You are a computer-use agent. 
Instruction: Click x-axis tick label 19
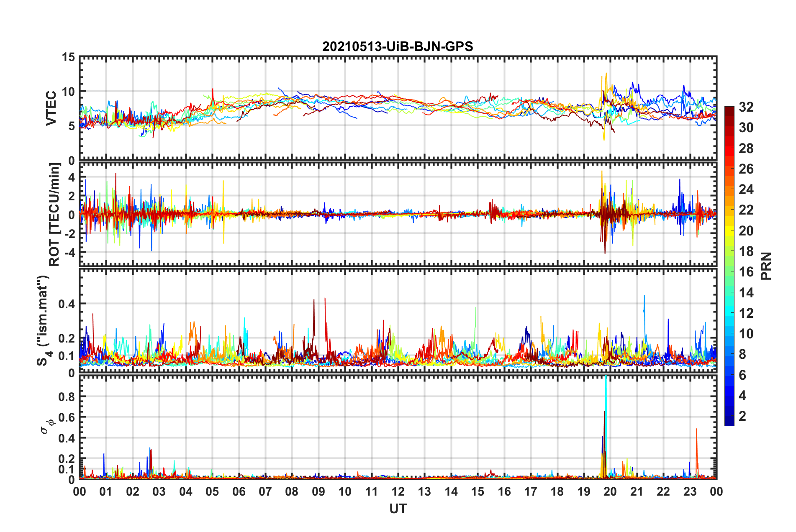click(x=584, y=491)
